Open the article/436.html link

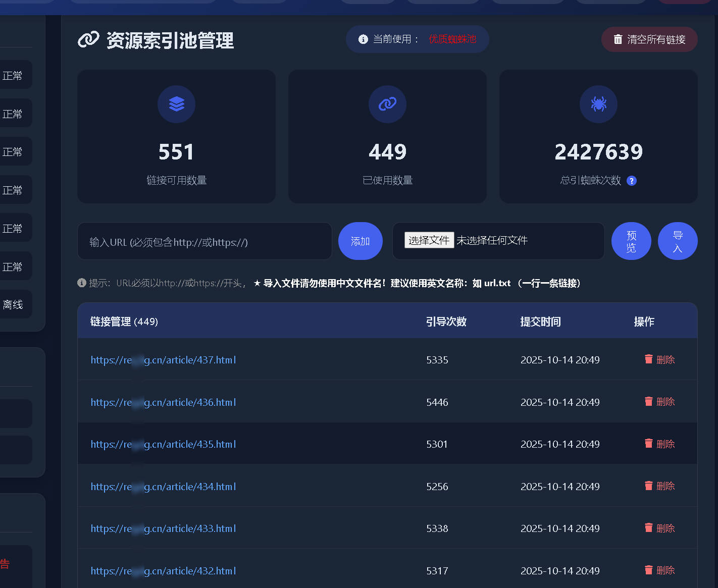(x=163, y=402)
